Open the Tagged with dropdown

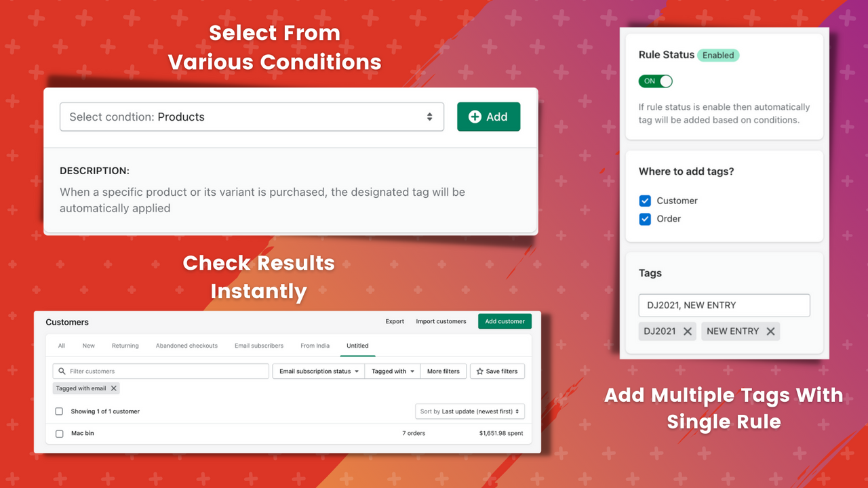click(393, 371)
